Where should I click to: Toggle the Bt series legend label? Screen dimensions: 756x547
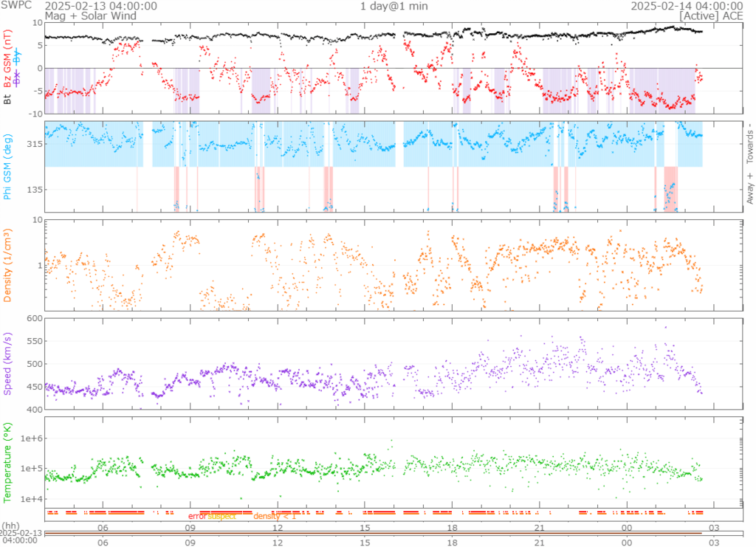pos(8,98)
